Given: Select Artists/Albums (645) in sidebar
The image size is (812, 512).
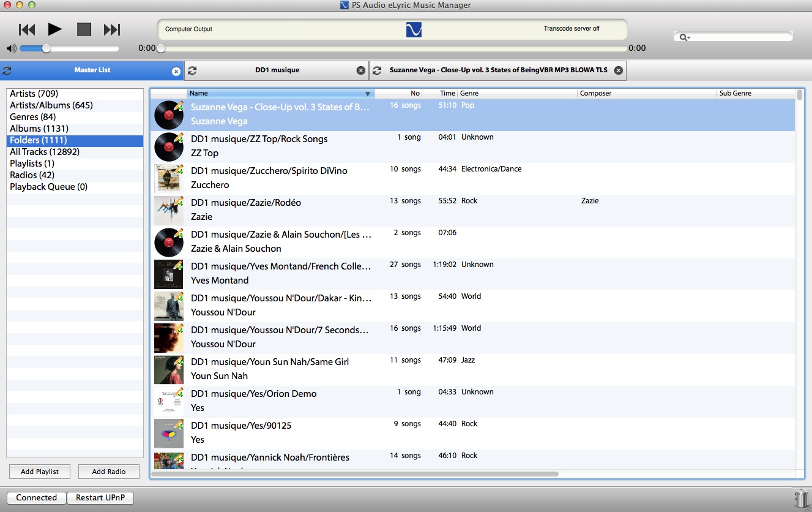Looking at the screenshot, I should (75, 105).
